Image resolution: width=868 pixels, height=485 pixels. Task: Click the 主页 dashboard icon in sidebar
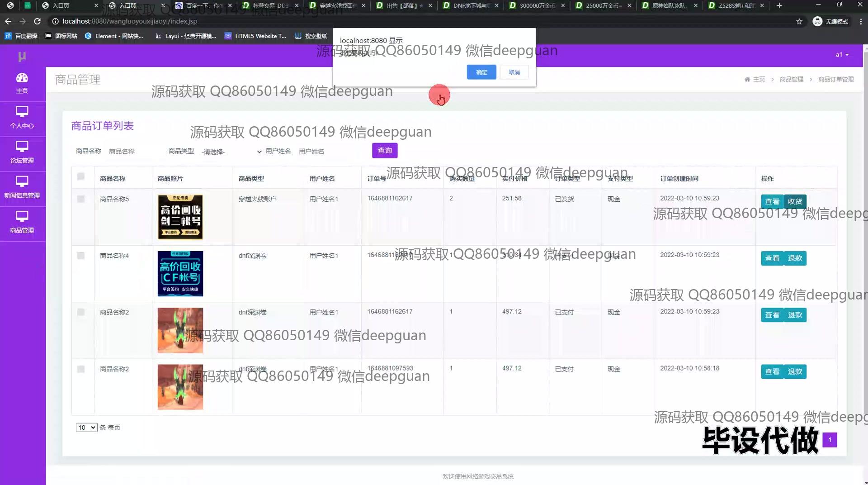[22, 78]
